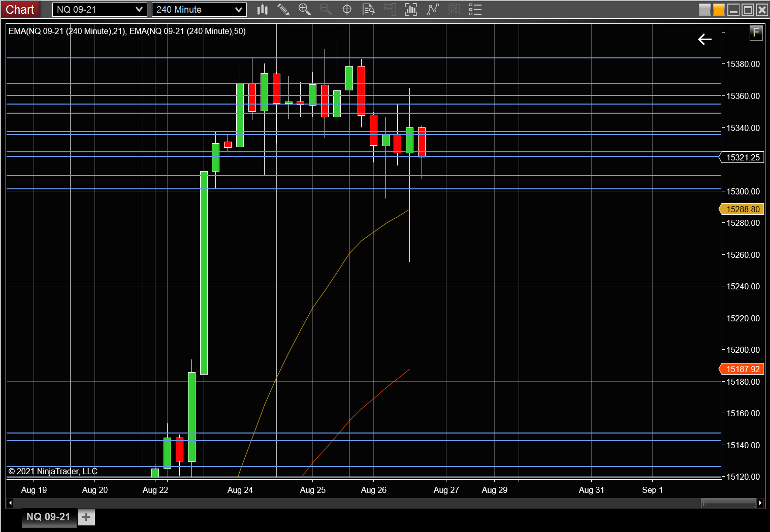770x532 pixels.
Task: Click the Aug 20 date label
Action: (x=95, y=490)
